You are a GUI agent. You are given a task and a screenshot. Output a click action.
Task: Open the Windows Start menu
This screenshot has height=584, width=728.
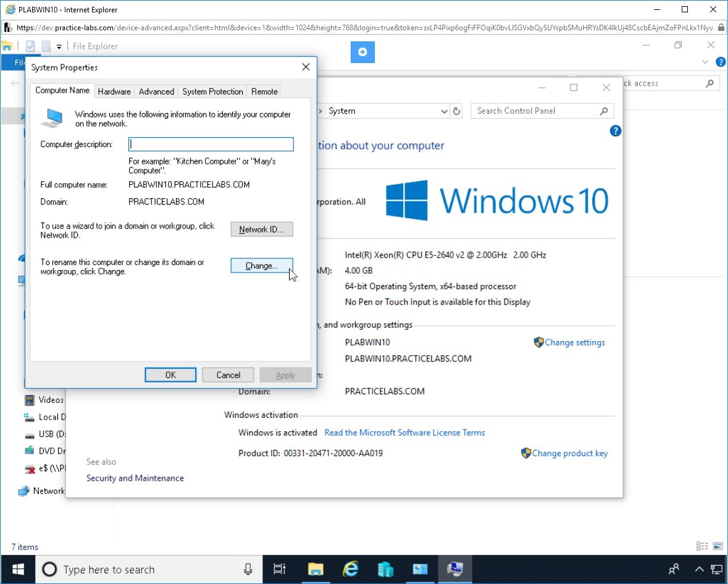18,569
